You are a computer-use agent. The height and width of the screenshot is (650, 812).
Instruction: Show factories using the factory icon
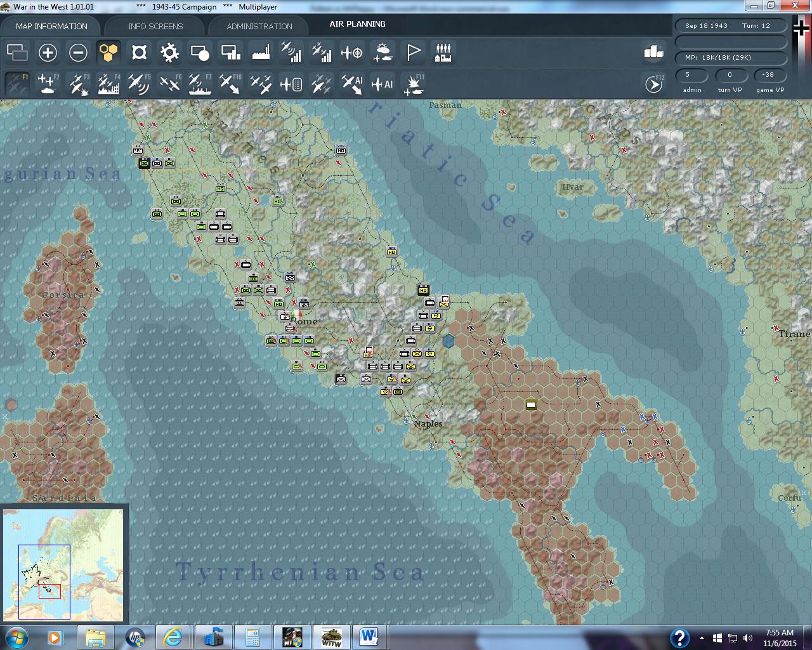pyautogui.click(x=261, y=52)
